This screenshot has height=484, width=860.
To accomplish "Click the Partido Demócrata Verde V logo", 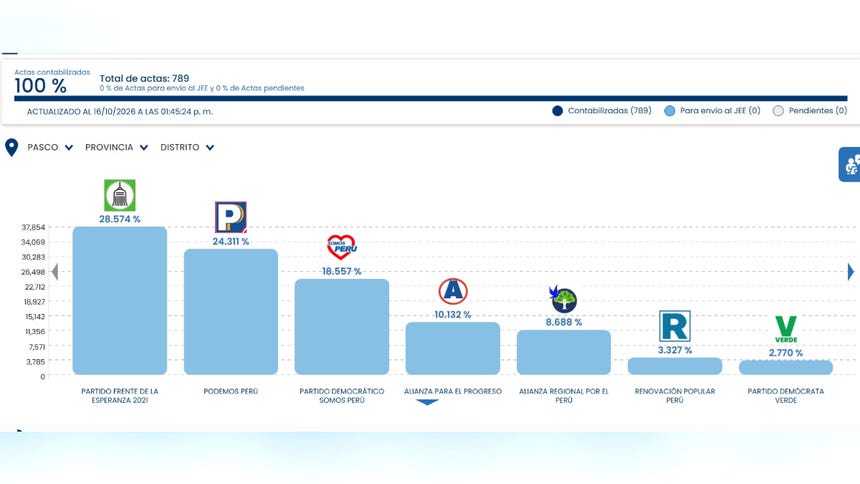I will coord(785,329).
